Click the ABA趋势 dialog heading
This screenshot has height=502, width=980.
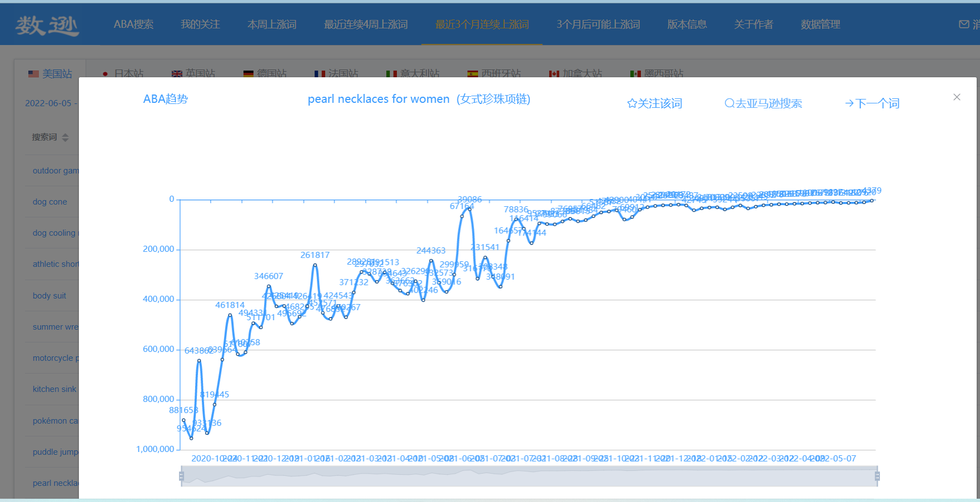[x=166, y=99]
